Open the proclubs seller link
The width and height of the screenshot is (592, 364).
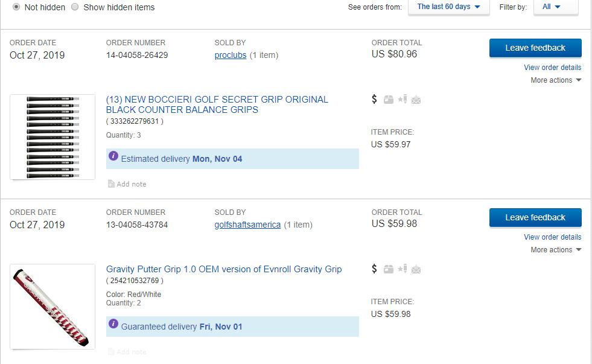pos(231,55)
